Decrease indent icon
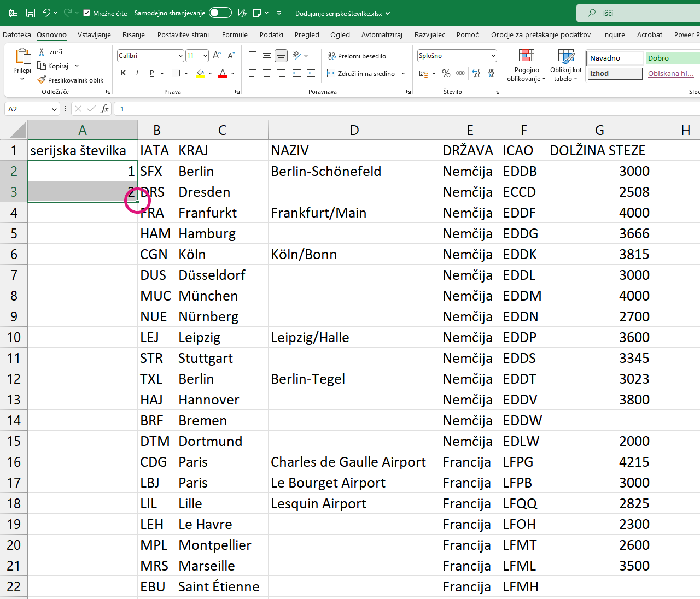 click(x=297, y=73)
